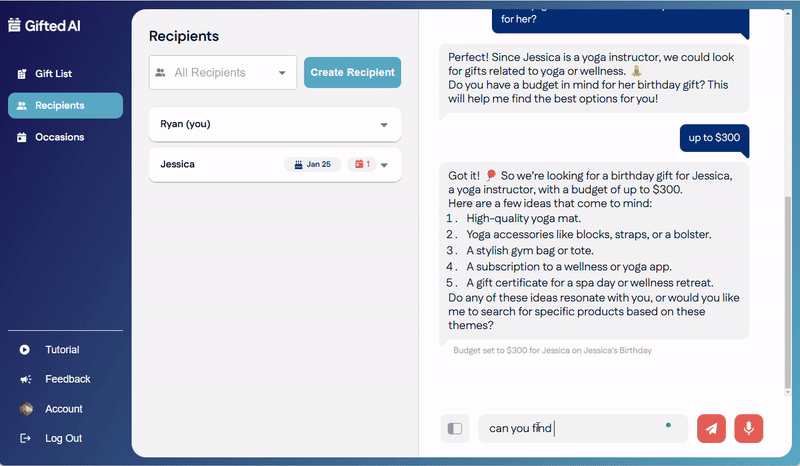Image resolution: width=800 pixels, height=466 pixels.
Task: Click Jessica's Jan 25 birthday badge
Action: point(312,164)
